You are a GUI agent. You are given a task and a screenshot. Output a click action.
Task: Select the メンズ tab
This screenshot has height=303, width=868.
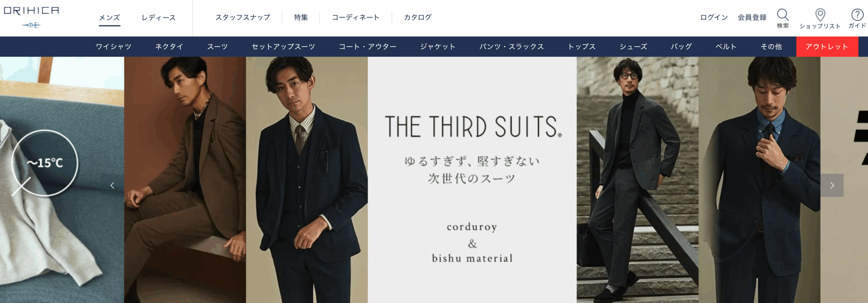click(x=110, y=18)
